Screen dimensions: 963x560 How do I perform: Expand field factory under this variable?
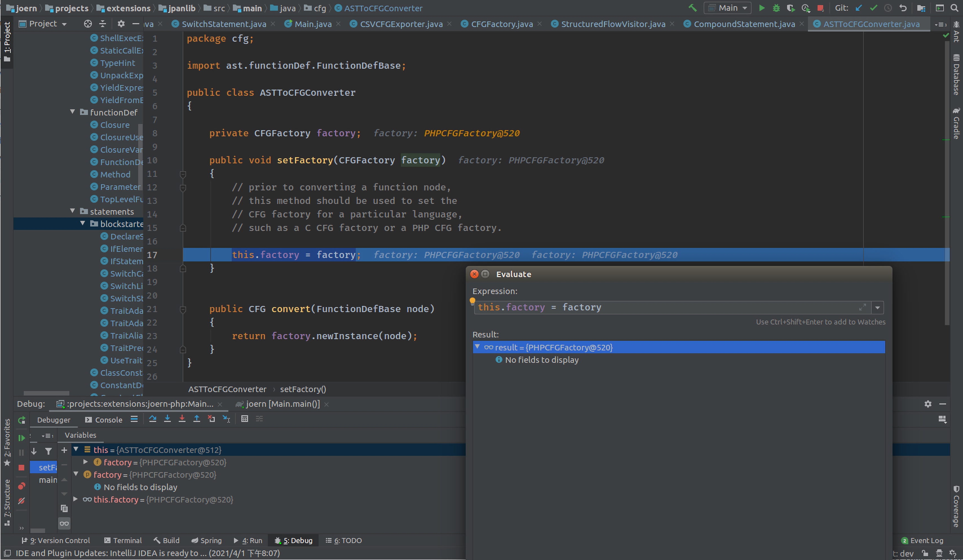click(x=86, y=462)
